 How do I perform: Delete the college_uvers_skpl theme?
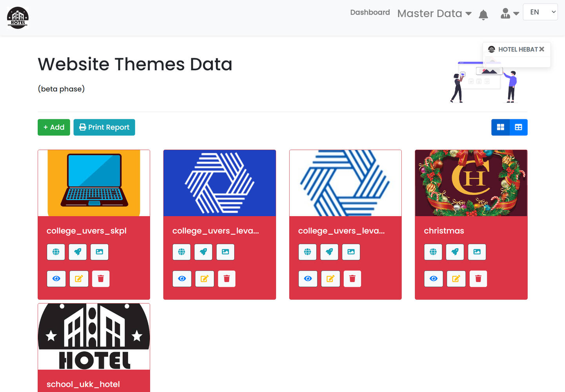point(101,279)
